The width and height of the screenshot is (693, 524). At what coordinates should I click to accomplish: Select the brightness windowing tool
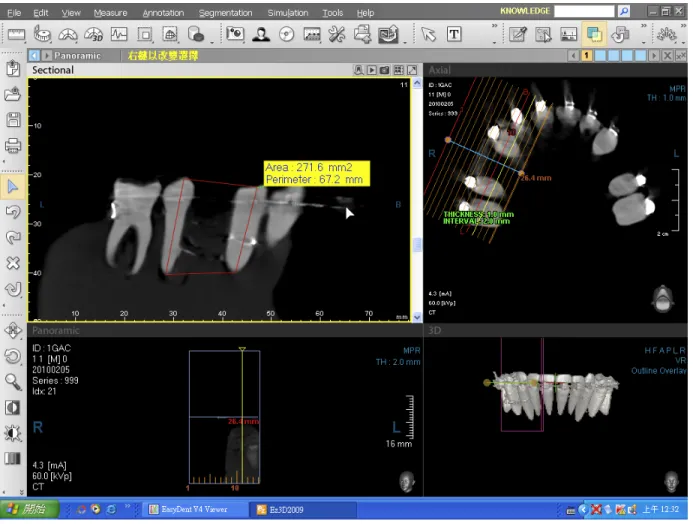(x=13, y=433)
